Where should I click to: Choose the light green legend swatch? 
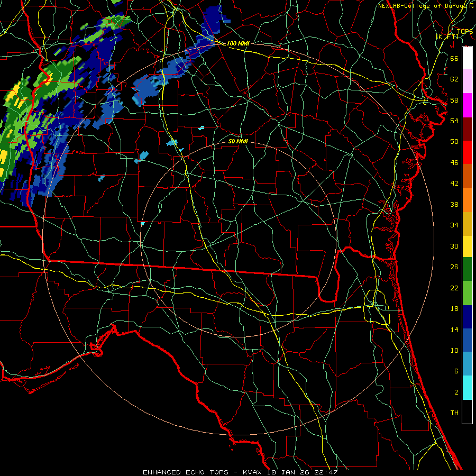point(467,292)
